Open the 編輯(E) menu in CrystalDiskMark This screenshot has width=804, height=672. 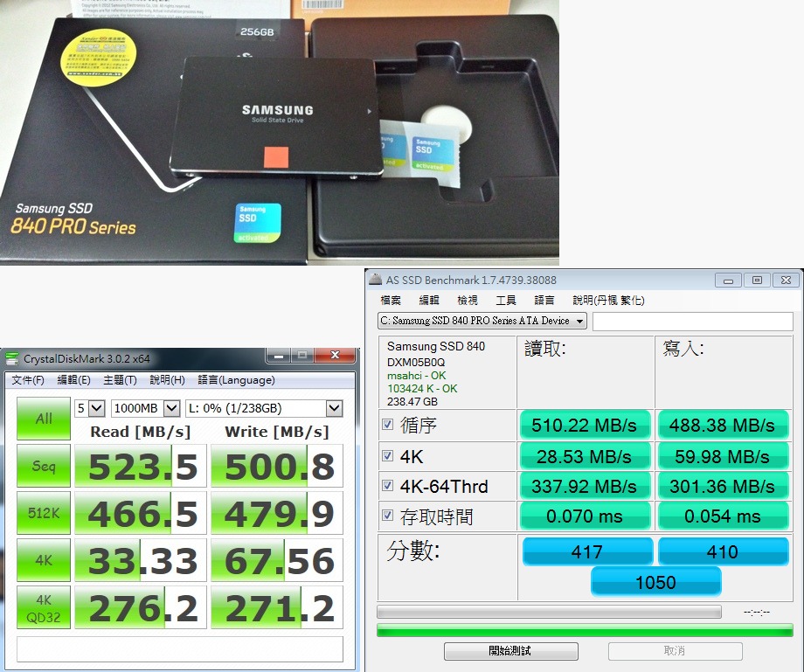point(73,380)
